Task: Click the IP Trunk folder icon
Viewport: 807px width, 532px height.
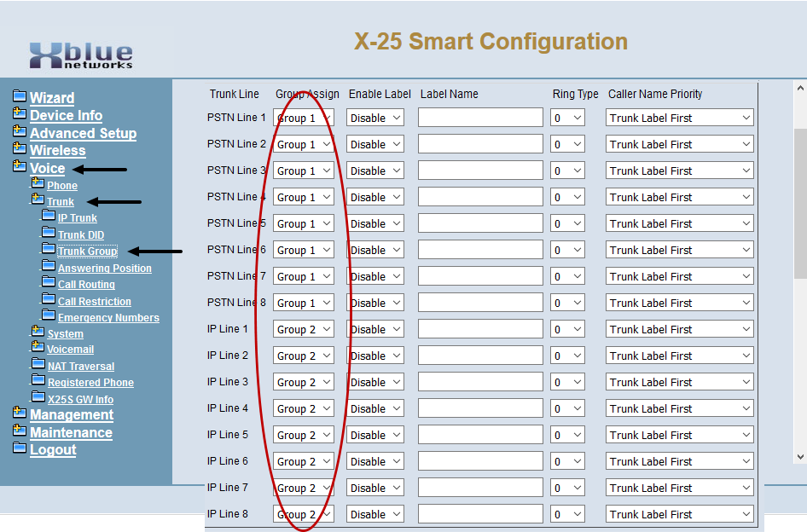Action: point(49,216)
